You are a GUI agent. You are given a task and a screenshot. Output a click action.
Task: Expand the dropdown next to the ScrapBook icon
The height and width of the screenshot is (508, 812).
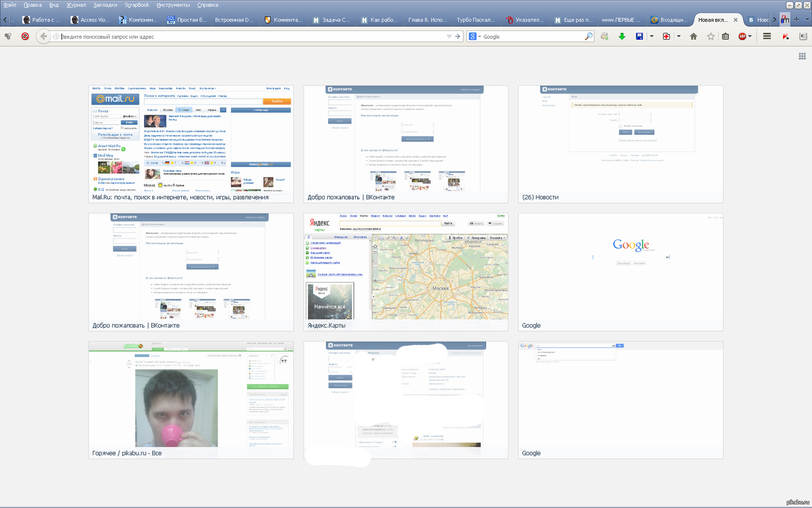[x=679, y=37]
